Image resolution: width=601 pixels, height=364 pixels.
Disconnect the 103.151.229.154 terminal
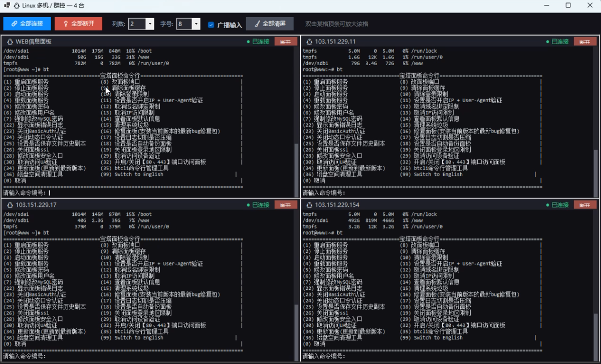pos(585,205)
